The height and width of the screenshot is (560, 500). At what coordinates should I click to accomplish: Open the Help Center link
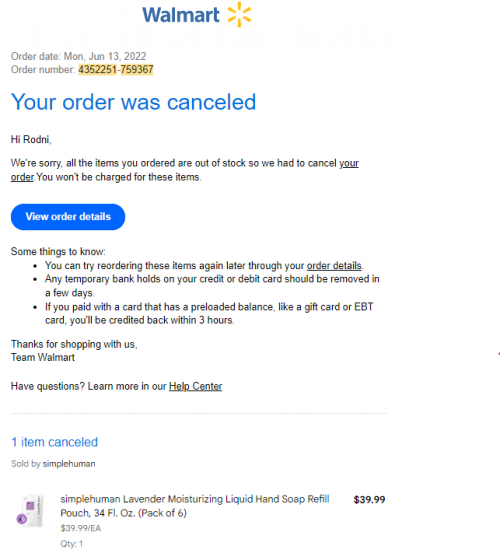[195, 386]
